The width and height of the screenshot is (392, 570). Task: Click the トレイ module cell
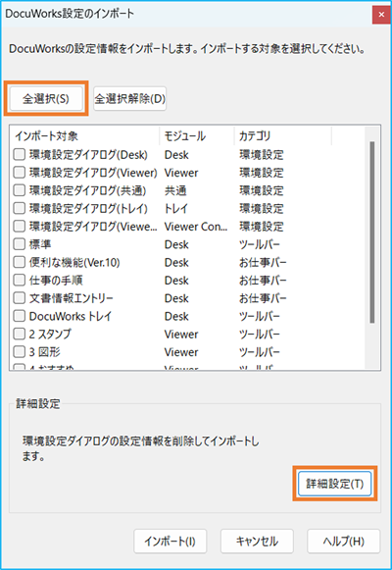[176, 208]
